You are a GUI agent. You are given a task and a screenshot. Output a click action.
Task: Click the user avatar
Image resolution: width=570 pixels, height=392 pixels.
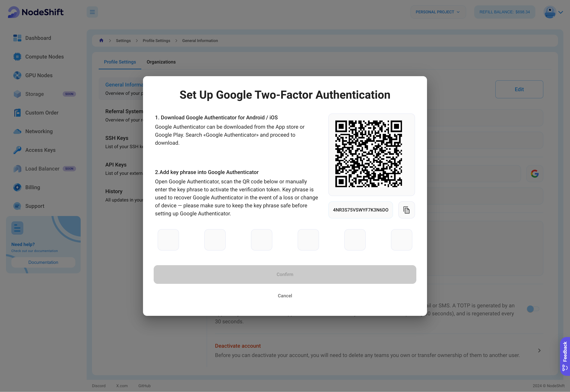pyautogui.click(x=550, y=12)
